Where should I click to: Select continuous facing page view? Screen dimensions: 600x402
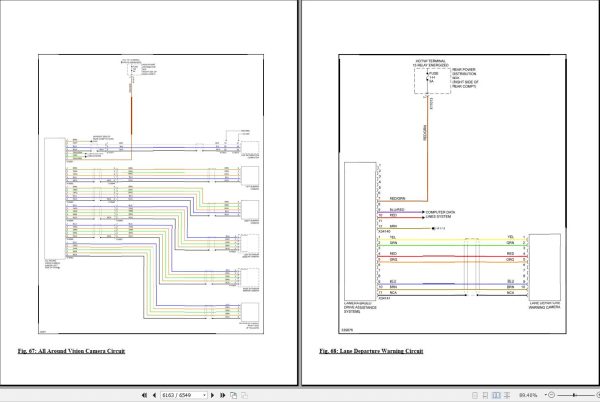(x=507, y=395)
